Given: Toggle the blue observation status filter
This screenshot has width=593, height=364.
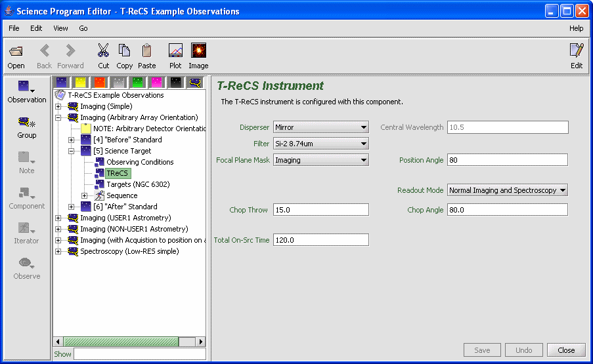Looking at the screenshot, I should (x=62, y=83).
